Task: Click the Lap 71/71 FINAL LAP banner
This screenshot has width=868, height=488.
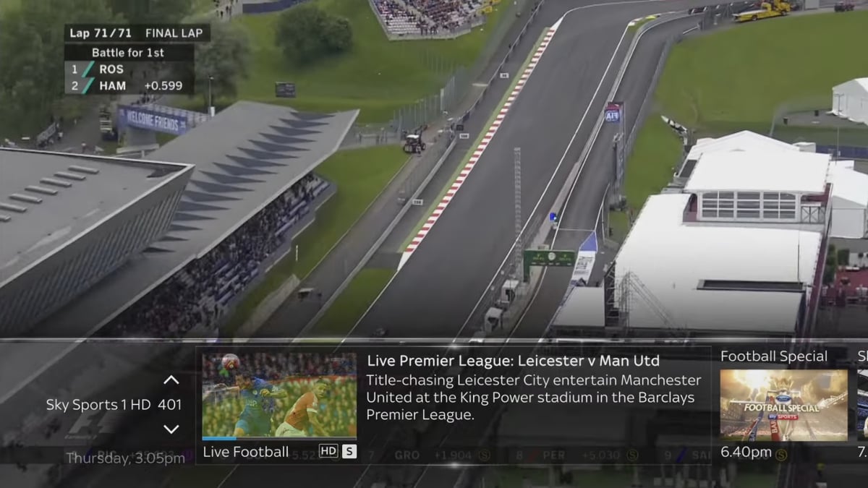Action: coord(137,33)
